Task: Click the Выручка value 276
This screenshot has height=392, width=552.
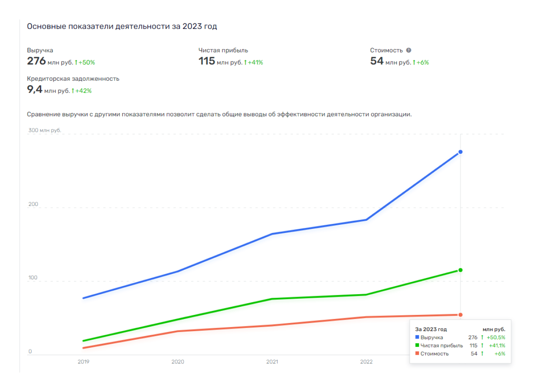Action: pos(36,61)
